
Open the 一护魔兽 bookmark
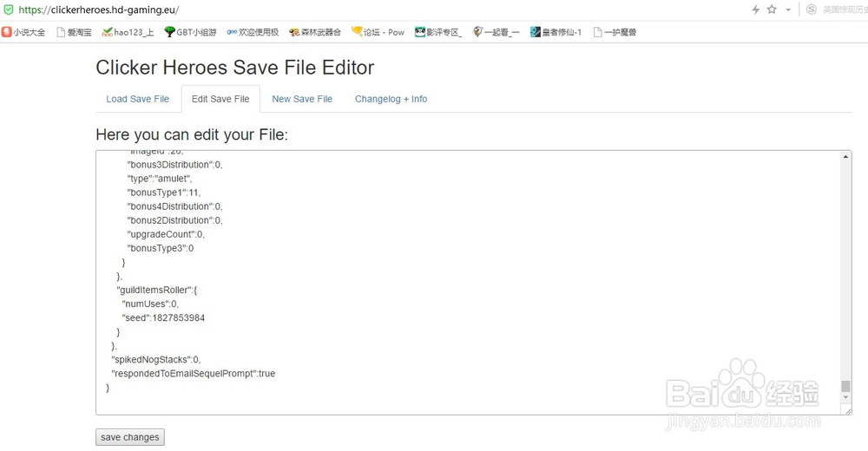(615, 32)
